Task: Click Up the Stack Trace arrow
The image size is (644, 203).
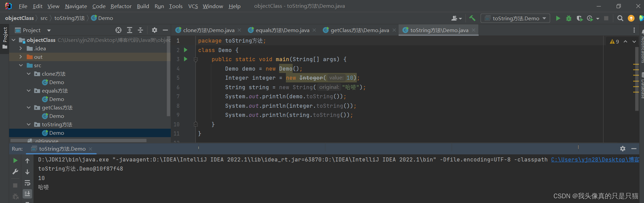Action: (27, 161)
